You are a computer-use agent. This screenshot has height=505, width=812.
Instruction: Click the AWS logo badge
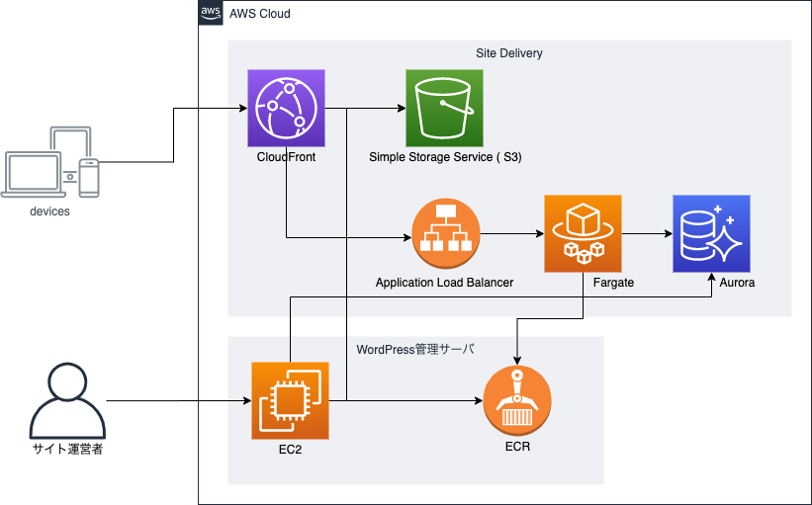pos(211,13)
